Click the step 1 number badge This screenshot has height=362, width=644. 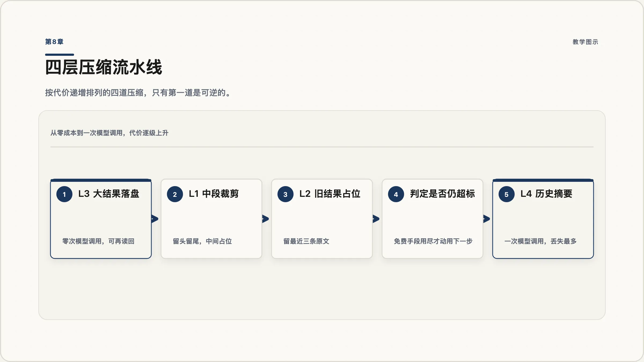64,194
